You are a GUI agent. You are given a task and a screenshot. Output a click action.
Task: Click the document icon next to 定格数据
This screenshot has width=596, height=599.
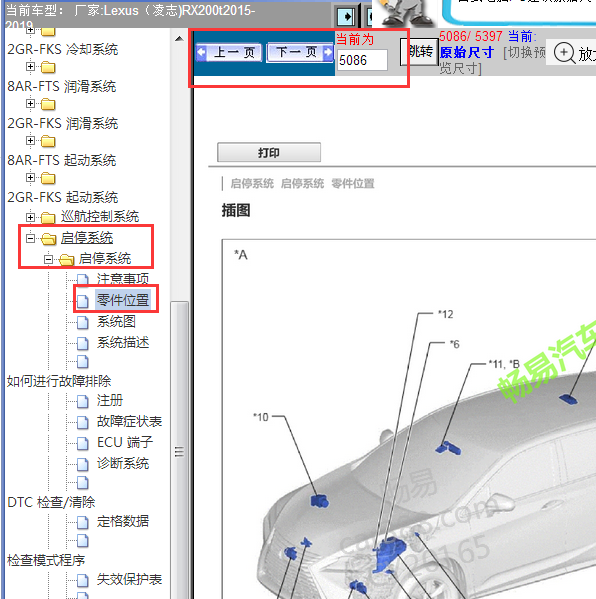click(83, 522)
